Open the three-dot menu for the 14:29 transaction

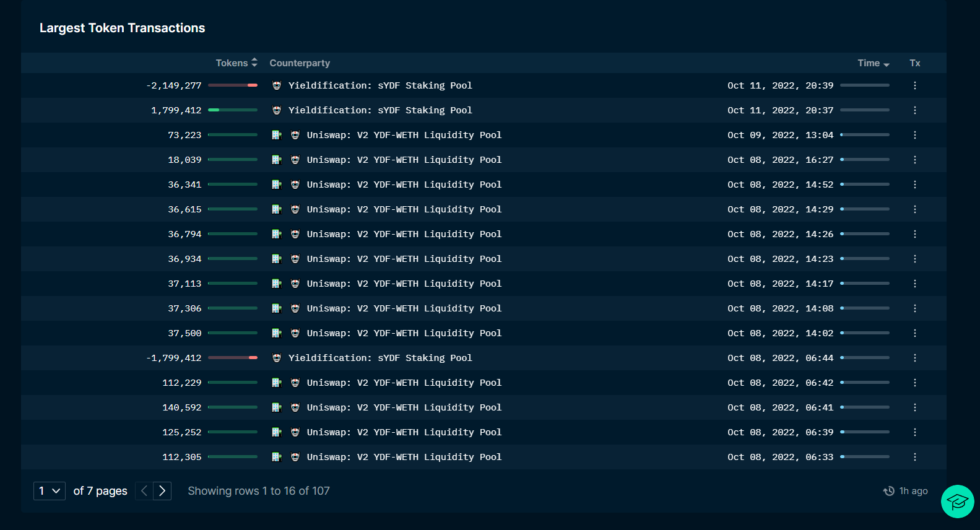[915, 209]
